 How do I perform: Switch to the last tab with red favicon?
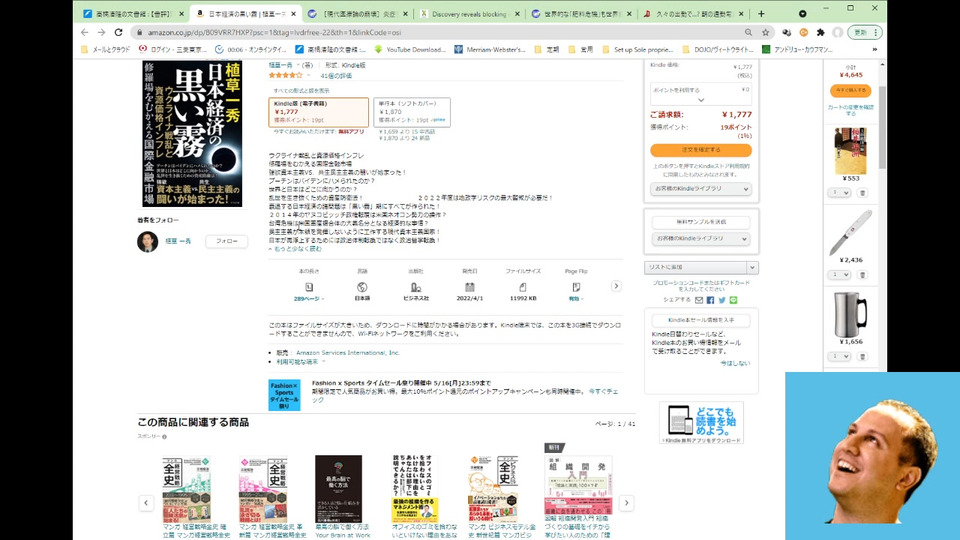[694, 13]
